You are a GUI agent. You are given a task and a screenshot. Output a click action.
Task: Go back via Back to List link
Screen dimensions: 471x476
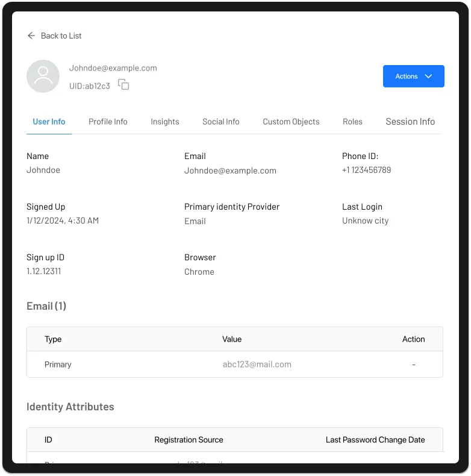(x=61, y=36)
